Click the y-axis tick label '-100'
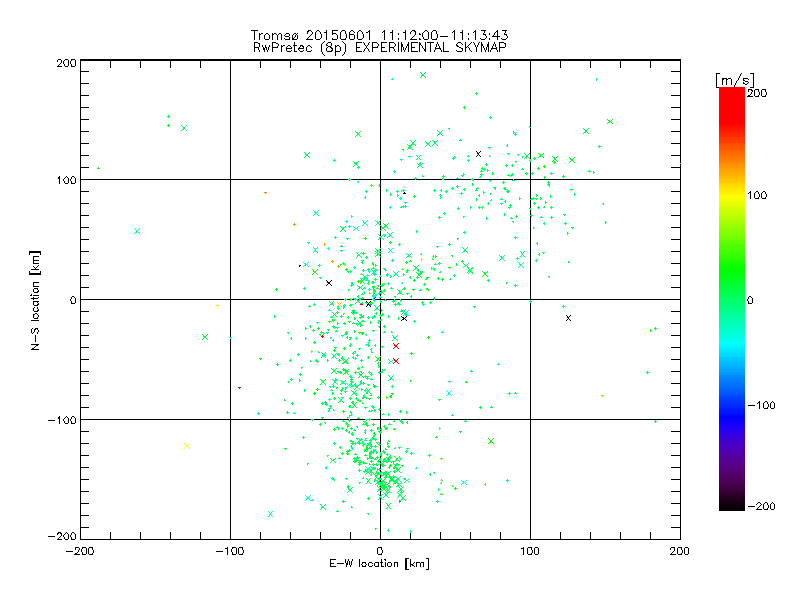 coord(62,420)
